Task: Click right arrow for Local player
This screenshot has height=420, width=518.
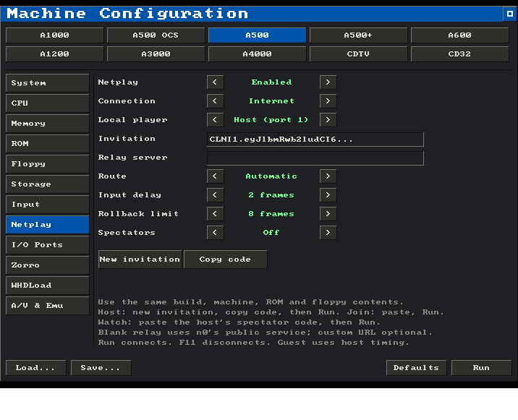Action: (328, 120)
